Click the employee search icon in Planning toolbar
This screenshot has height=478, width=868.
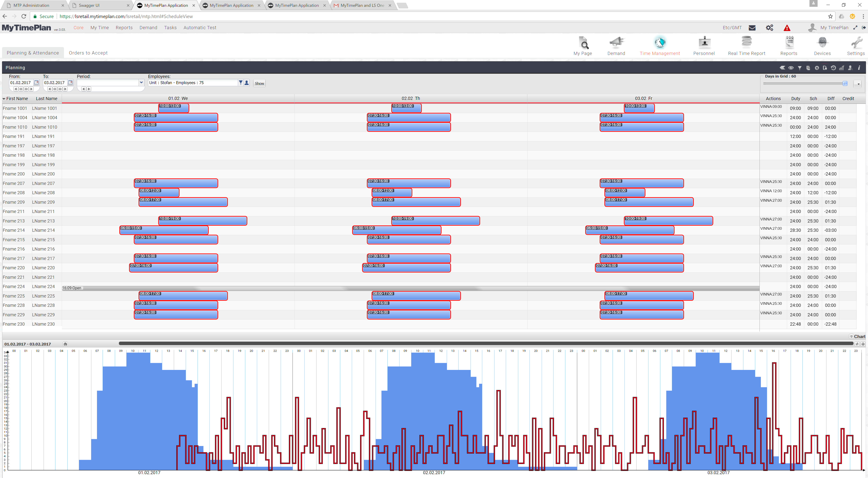click(850, 68)
